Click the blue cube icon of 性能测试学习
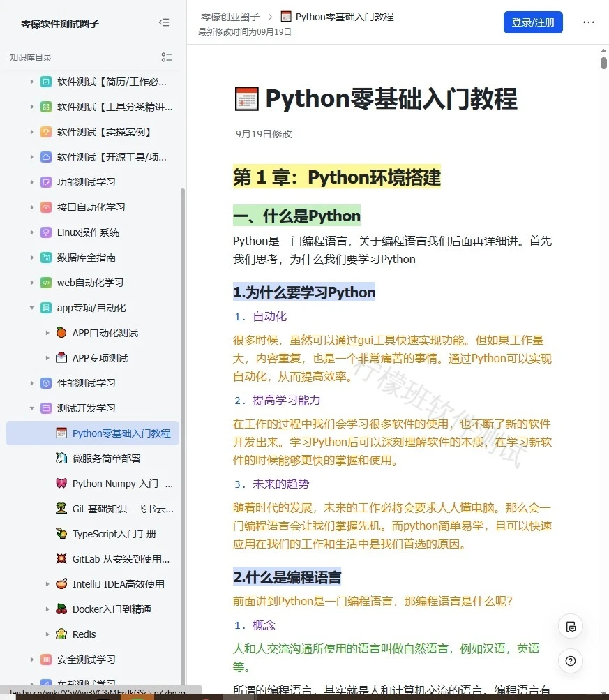The width and height of the screenshot is (609, 700). coord(46,383)
